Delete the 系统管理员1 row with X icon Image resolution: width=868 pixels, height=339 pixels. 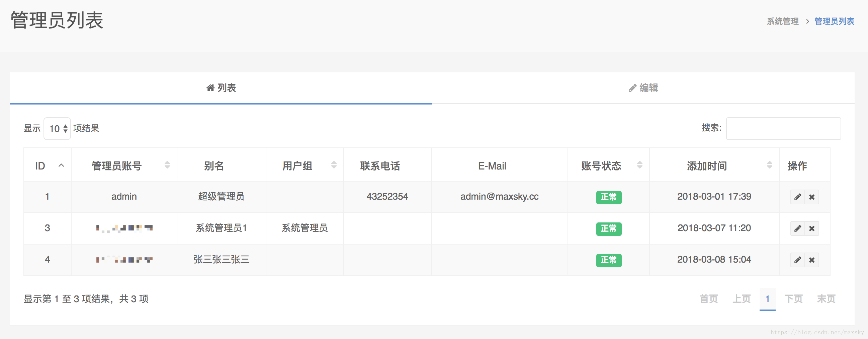812,228
